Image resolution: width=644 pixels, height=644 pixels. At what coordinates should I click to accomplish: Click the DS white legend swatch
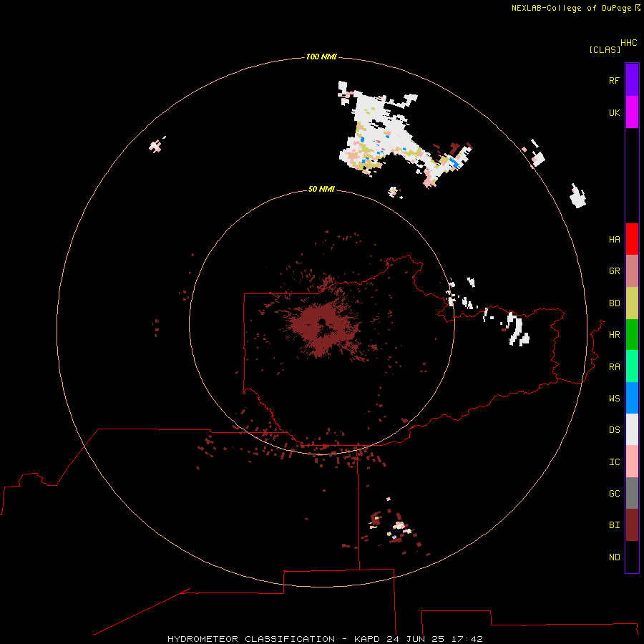coord(632,429)
